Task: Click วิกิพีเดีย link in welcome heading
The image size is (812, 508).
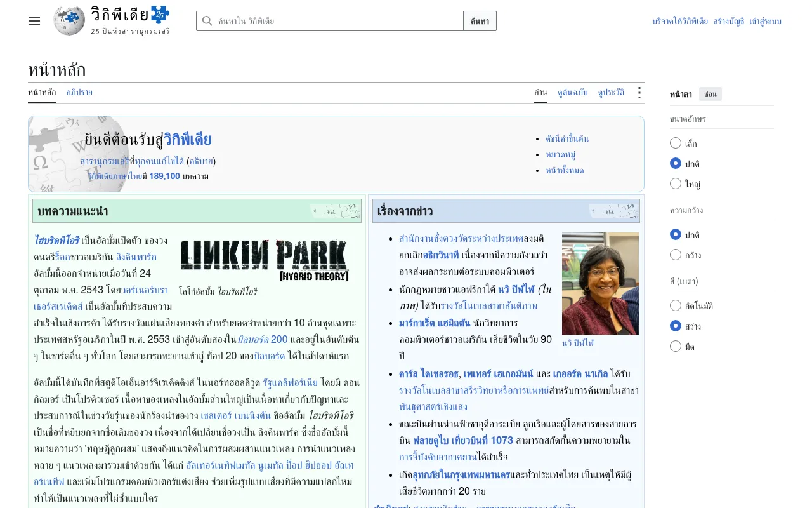Action: click(x=187, y=140)
